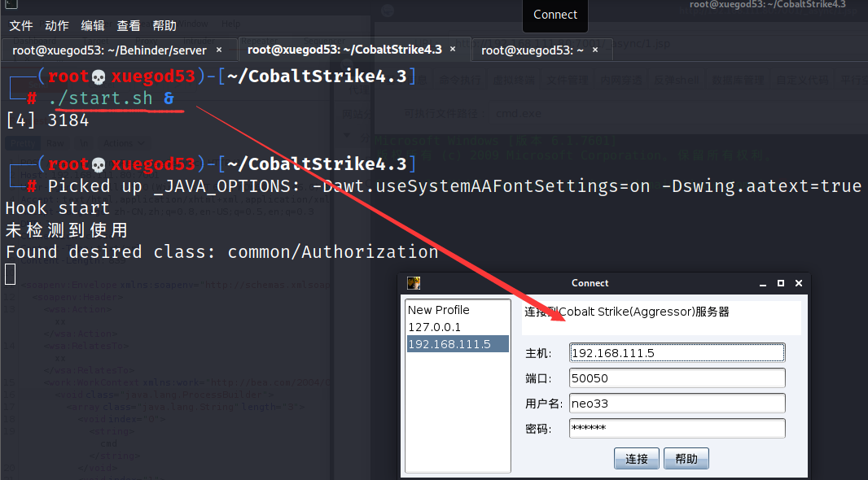The height and width of the screenshot is (480, 868).
Task: Focus the 密码 password input field
Action: pyautogui.click(x=677, y=429)
